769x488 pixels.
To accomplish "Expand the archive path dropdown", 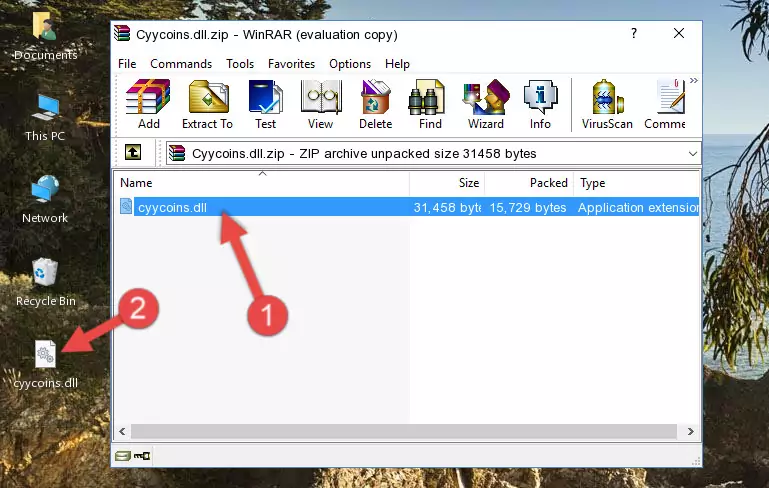I will tap(692, 154).
